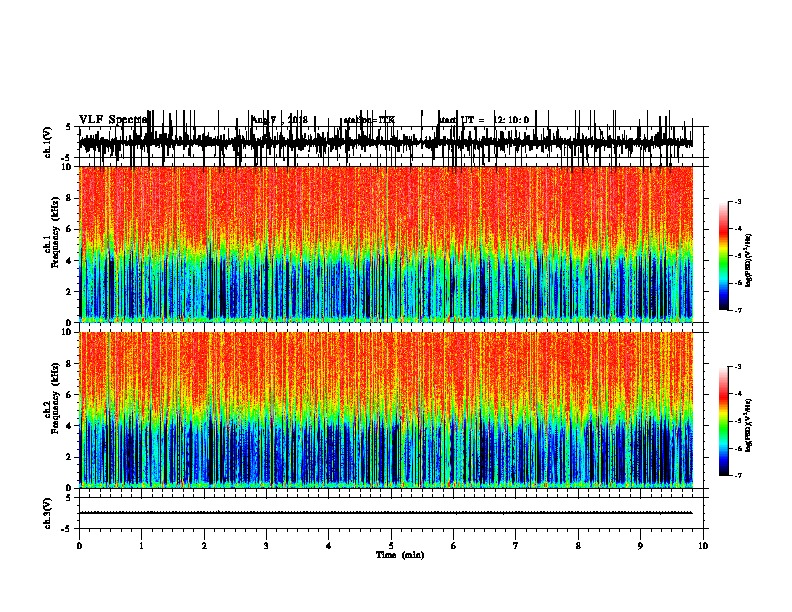
Task: Click the "ch.3(V)" axis label
Action: tap(48, 514)
